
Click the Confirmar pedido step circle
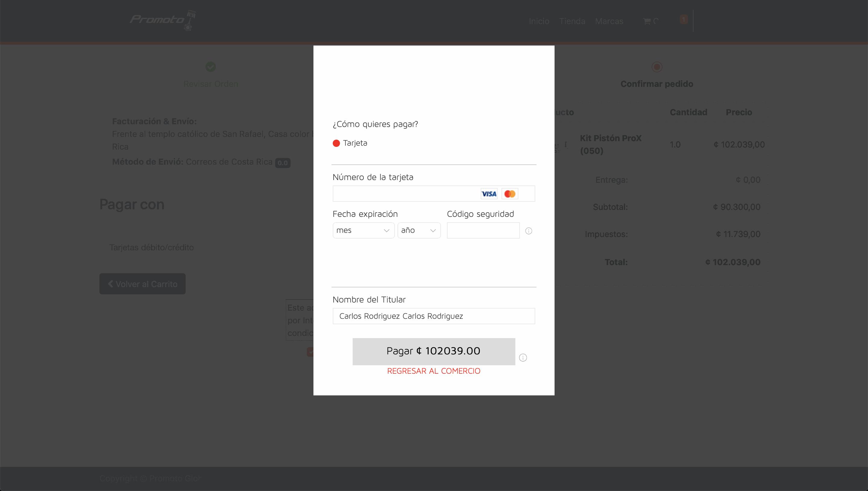657,67
